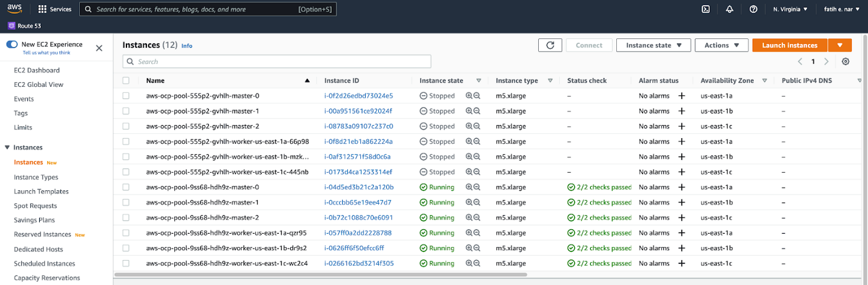Open Public IPv4 DNS column filter arrow
Image resolution: width=868 pixels, height=285 pixels.
click(859, 81)
